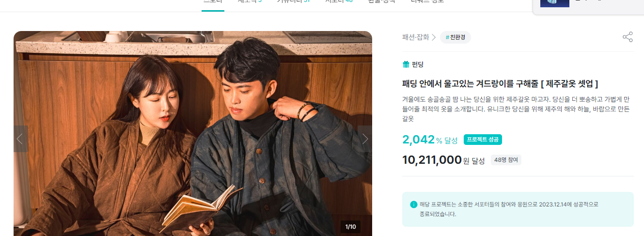Screen dimensions: 644x236
Task: Click the chevron after 패션·잡화
Action: pyautogui.click(x=434, y=37)
